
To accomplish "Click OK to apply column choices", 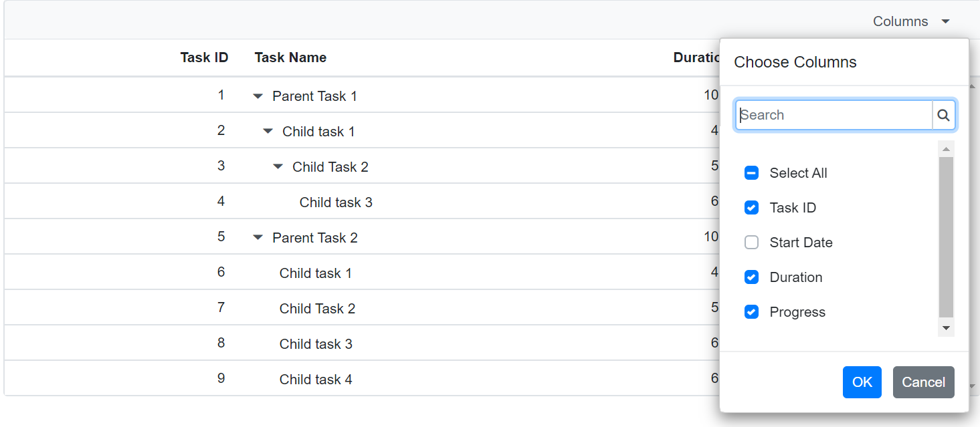I will pyautogui.click(x=862, y=382).
